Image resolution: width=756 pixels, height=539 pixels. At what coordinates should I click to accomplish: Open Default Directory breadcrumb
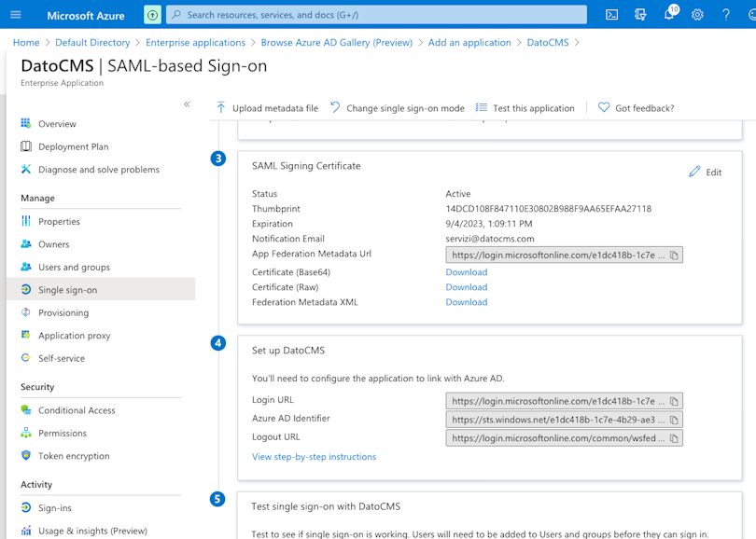(x=92, y=42)
